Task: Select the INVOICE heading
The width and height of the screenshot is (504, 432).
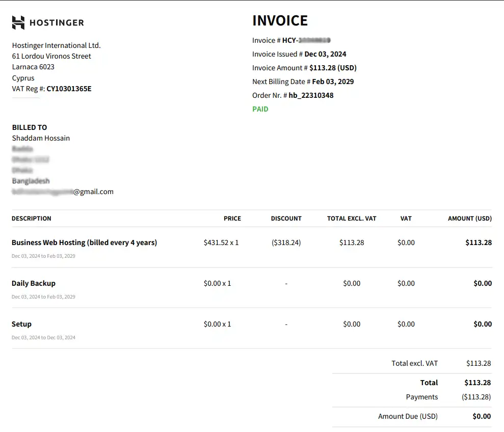Action: pyautogui.click(x=280, y=20)
